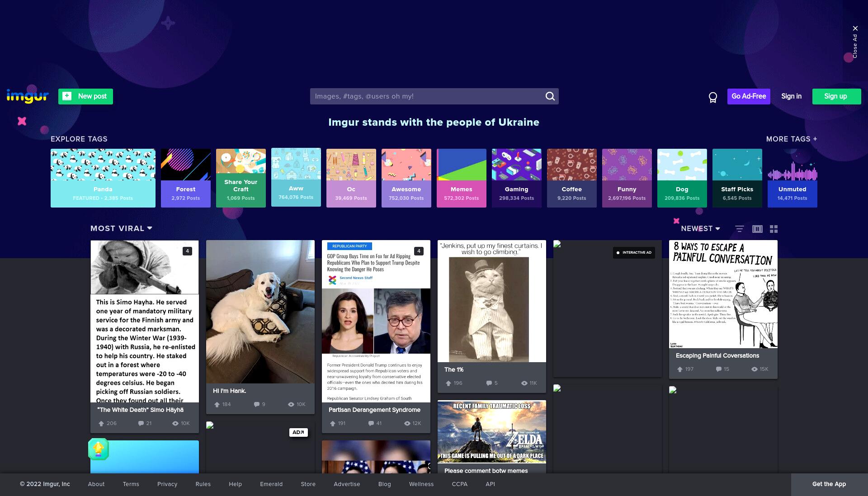
Task: Open the Awesome tag
Action: click(x=406, y=178)
